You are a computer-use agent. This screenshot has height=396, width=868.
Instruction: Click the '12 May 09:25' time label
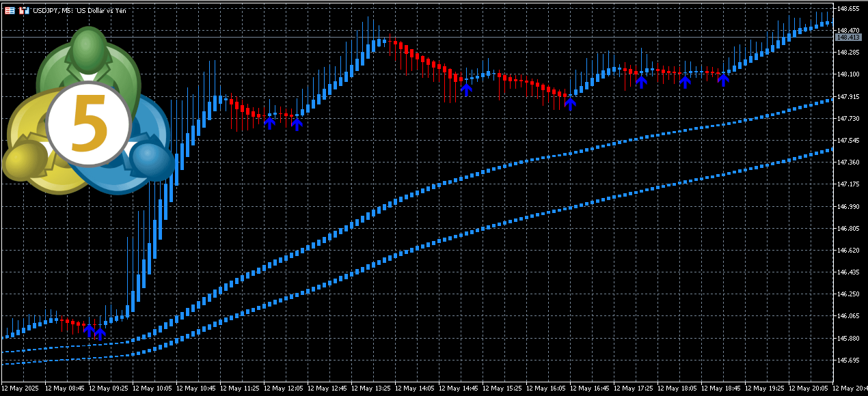[x=109, y=388]
